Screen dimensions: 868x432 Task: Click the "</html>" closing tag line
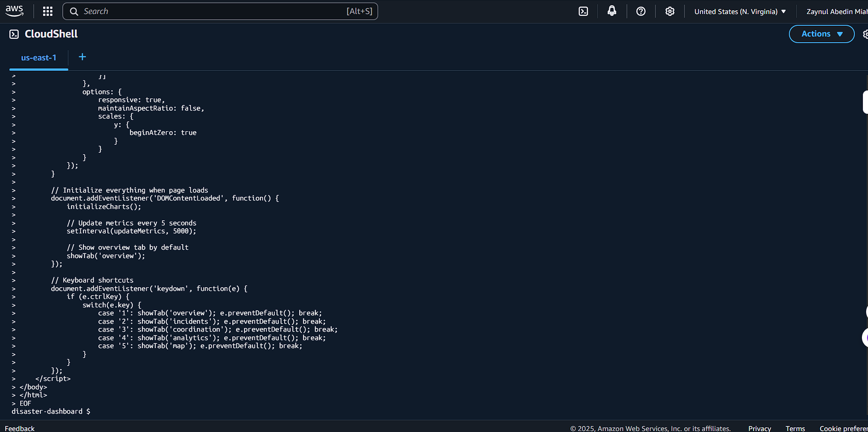pyautogui.click(x=33, y=395)
